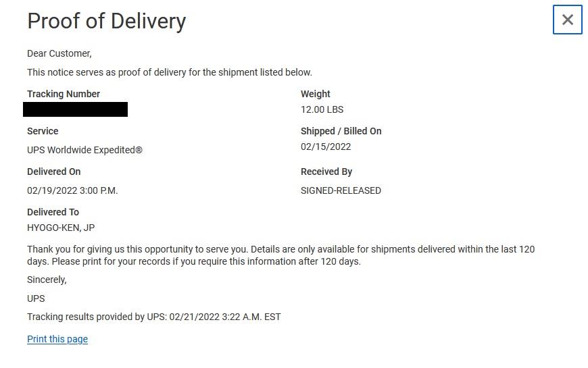Screen dimensions: 588x368
Task: Click the Weight label
Action: click(x=316, y=94)
